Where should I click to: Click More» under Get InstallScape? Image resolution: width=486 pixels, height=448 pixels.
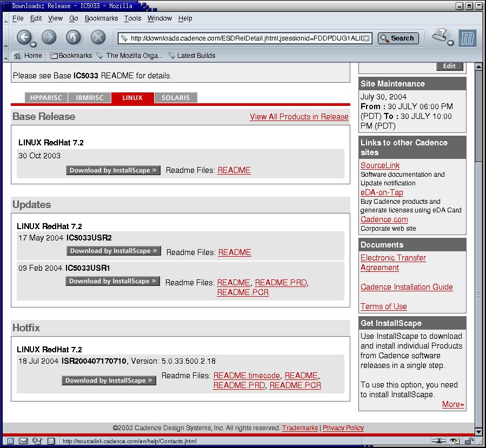453,404
